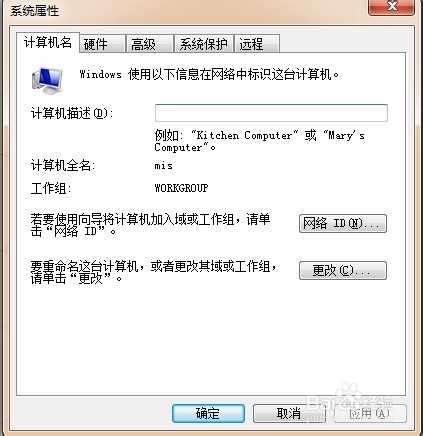
Task: Click the Windows network identification description text
Action: click(x=209, y=74)
